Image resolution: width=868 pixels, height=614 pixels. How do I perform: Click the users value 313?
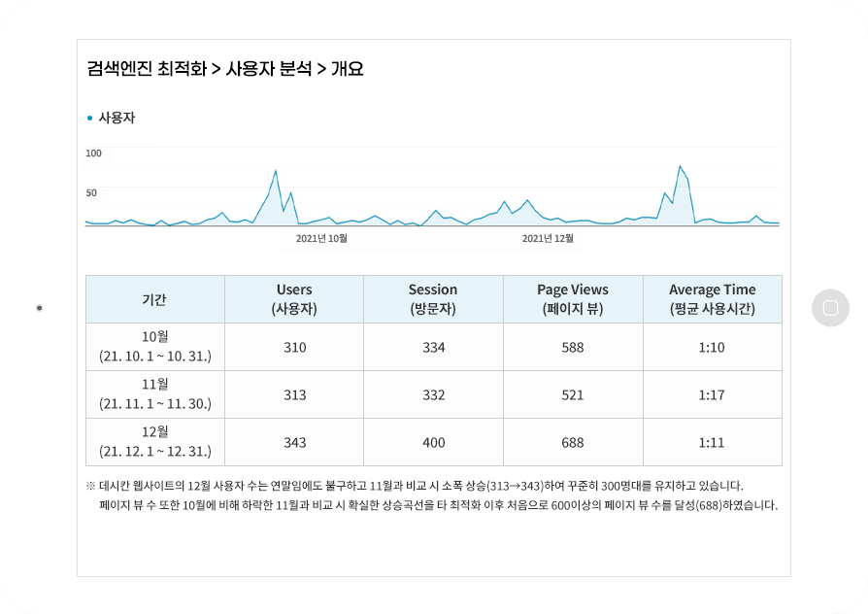(x=294, y=395)
